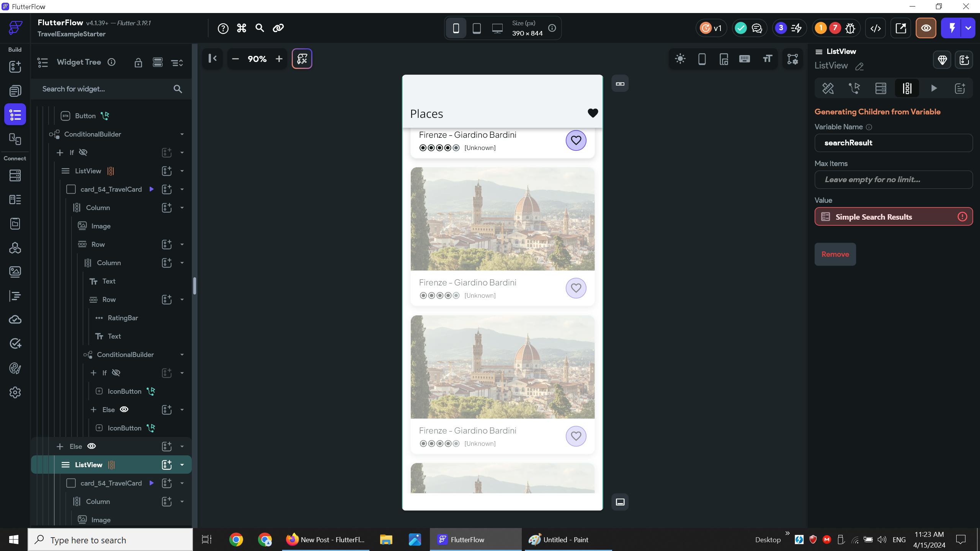Click the debug bug icon in top toolbar
The height and width of the screenshot is (551, 980).
click(850, 28)
